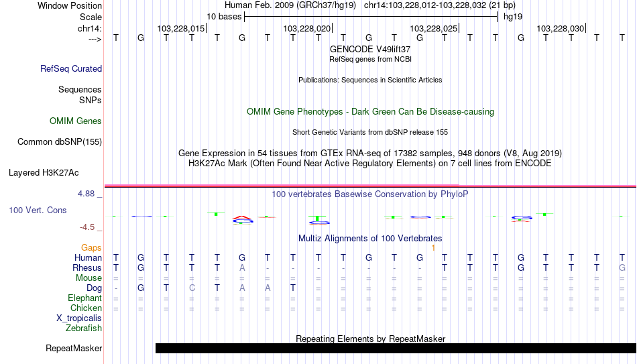This screenshot has width=637, height=364.
Task: Click the pink H3K27Ac signal line
Action: click(370, 186)
